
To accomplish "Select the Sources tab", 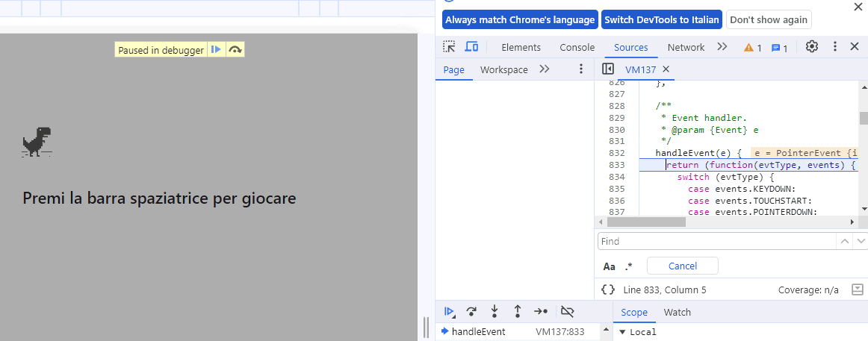I will pos(630,48).
